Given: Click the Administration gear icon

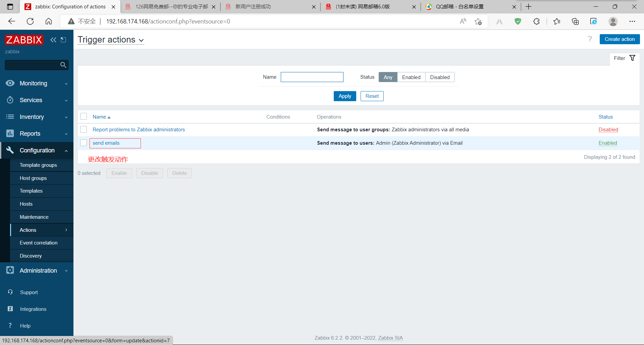Looking at the screenshot, I should pos(10,270).
